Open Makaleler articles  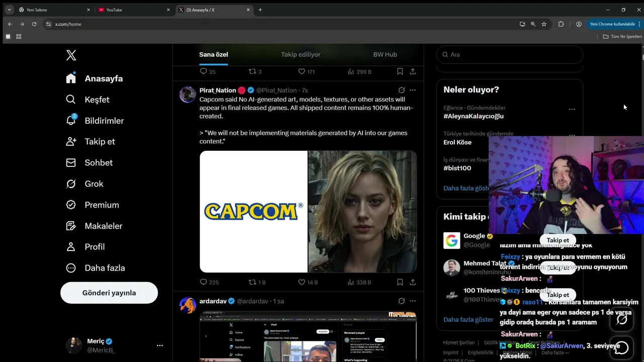94,226
